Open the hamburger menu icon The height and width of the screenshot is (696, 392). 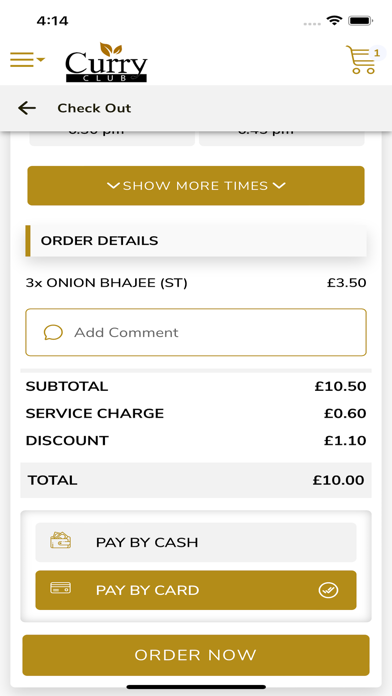22,59
